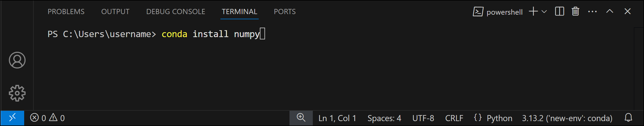The image size is (644, 126).
Task: Click the zoom magnifier status icon
Action: click(x=301, y=118)
